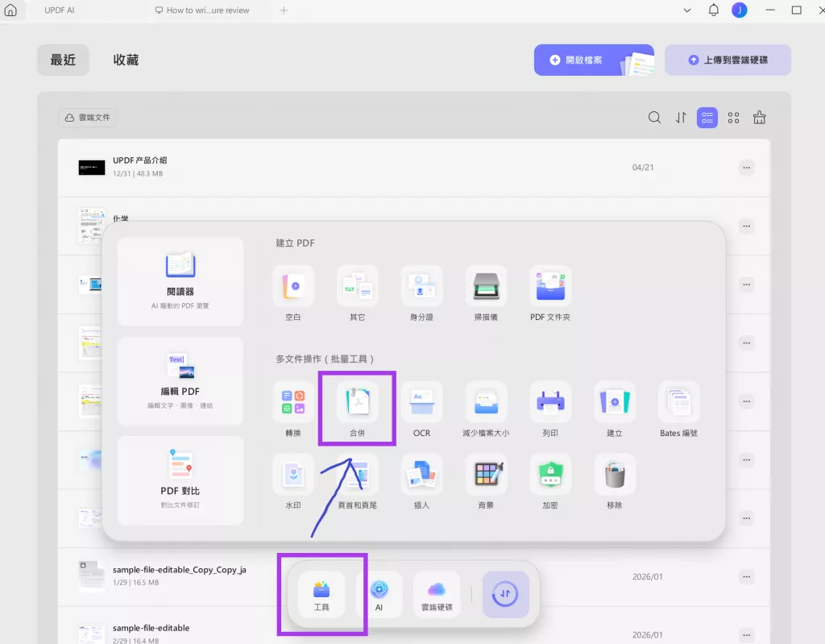825x644 pixels.
Task: Toggle list view display mode
Action: [x=707, y=118]
